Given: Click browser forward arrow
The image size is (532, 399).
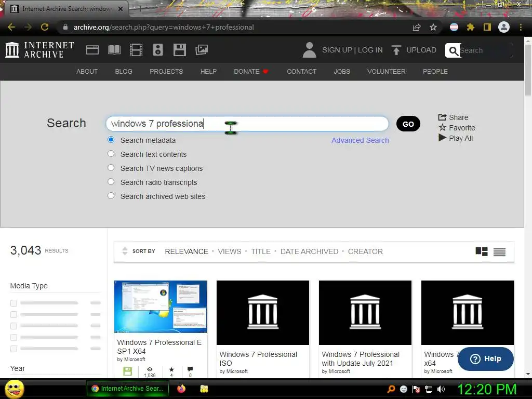Looking at the screenshot, I should tap(28, 27).
